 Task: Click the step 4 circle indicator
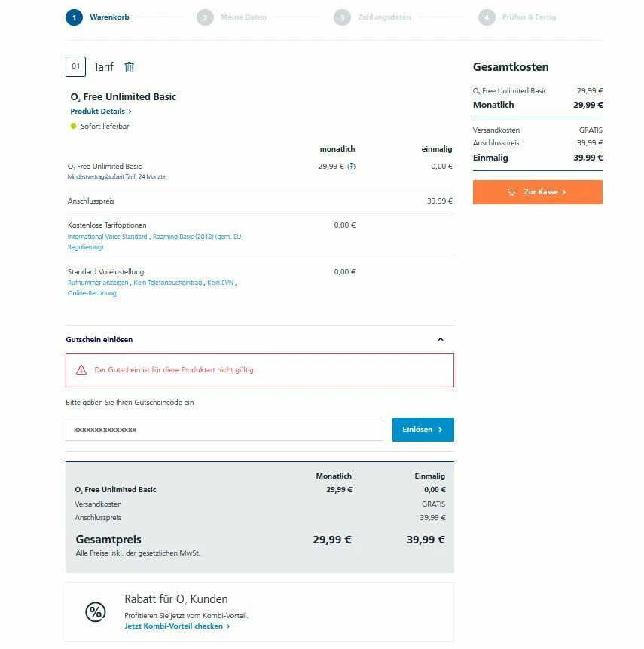(x=487, y=17)
